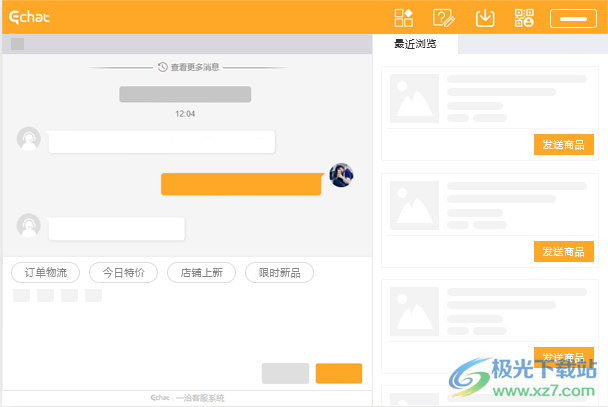Click the orange send button
The height and width of the screenshot is (407, 608).
(339, 373)
